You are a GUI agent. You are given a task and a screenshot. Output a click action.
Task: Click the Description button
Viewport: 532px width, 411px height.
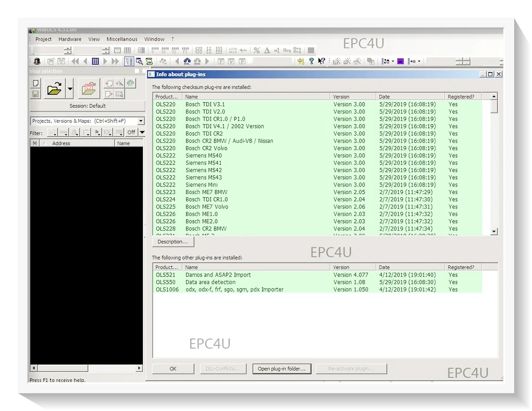pos(173,242)
